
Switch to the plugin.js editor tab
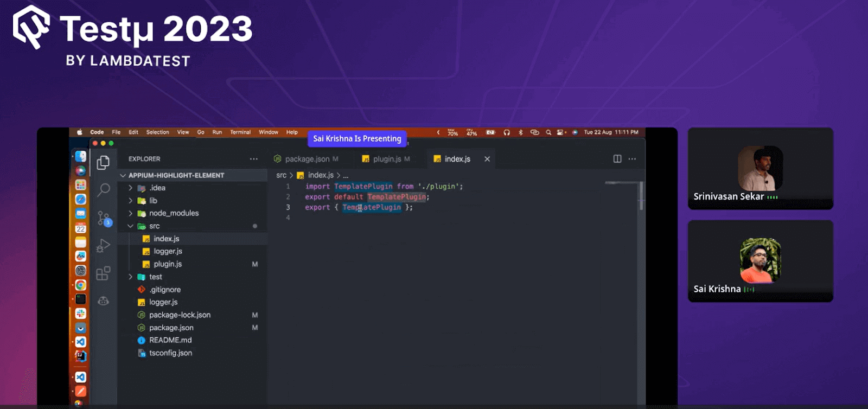(x=390, y=159)
